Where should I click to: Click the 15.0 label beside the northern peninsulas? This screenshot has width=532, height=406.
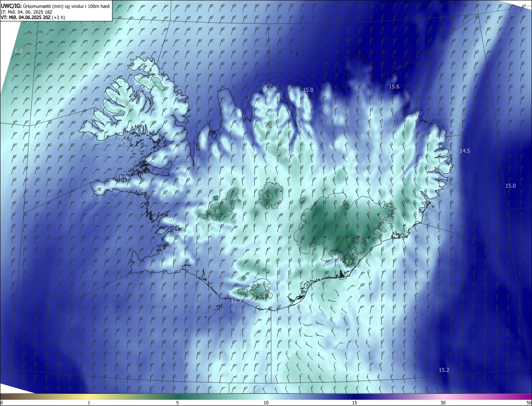[x=308, y=90]
